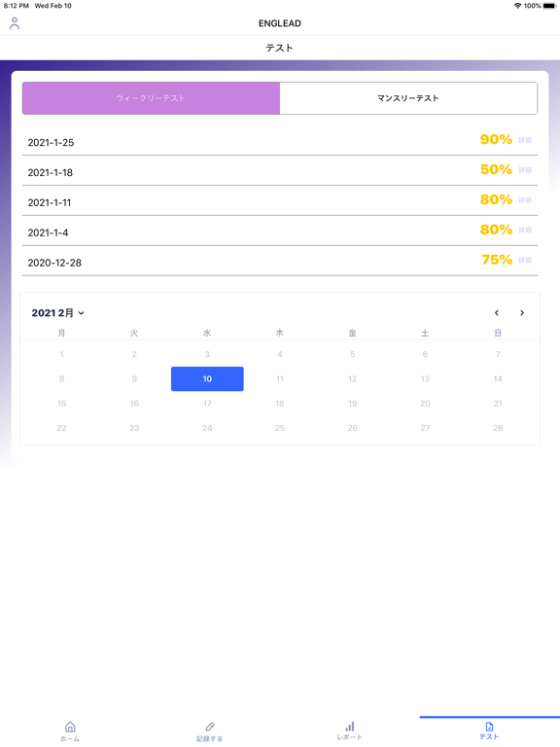Open details link for 90% result
The image size is (560, 747).
click(x=525, y=140)
